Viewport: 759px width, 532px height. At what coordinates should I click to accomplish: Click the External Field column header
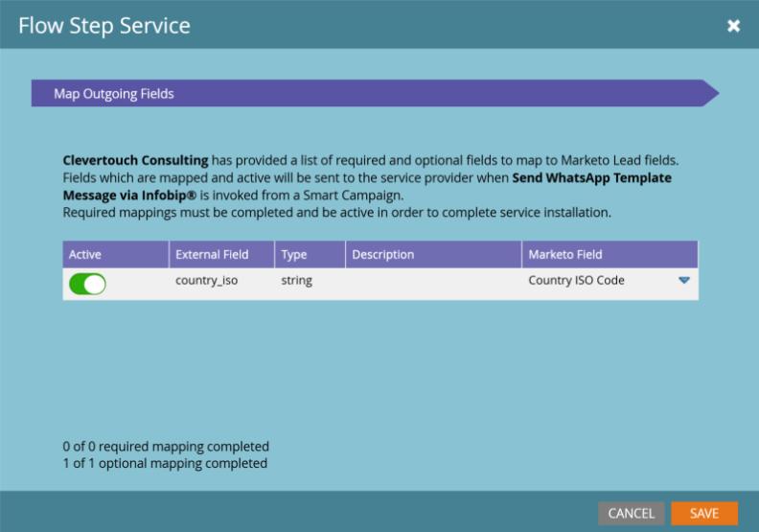221,255
